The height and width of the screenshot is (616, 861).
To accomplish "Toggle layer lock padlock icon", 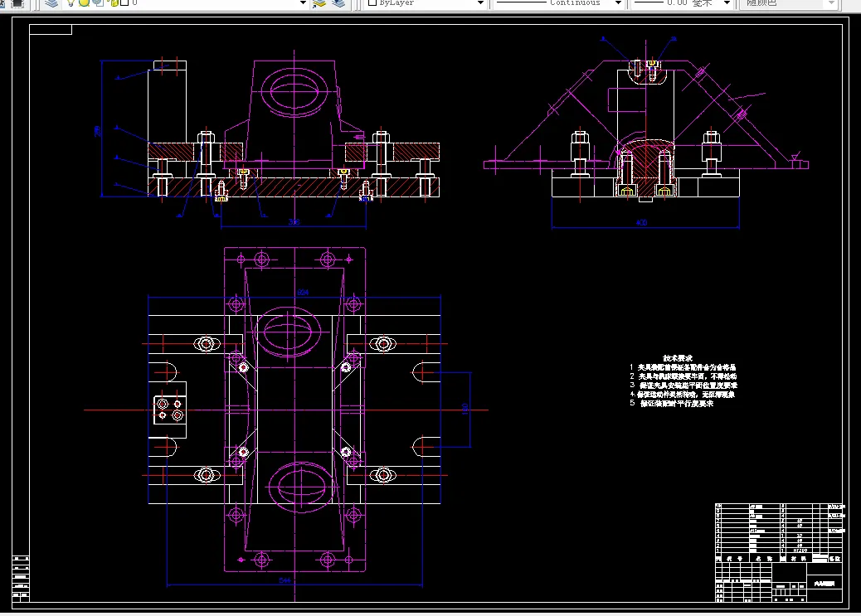I will [114, 2].
